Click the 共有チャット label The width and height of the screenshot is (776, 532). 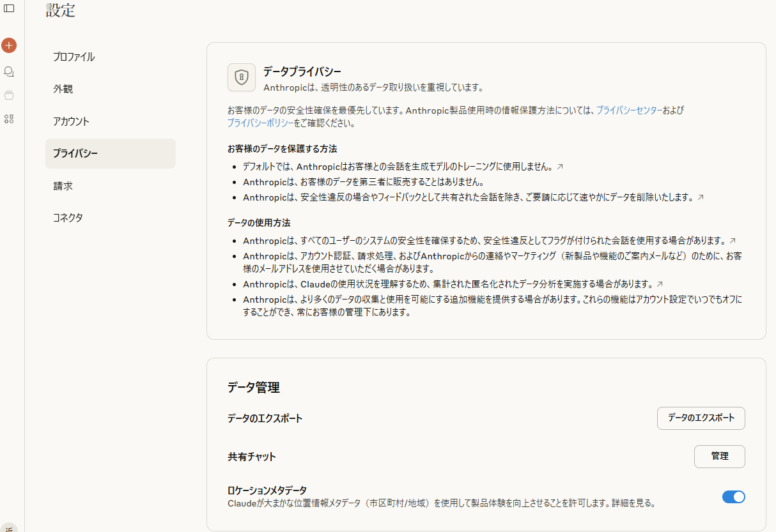click(x=252, y=457)
